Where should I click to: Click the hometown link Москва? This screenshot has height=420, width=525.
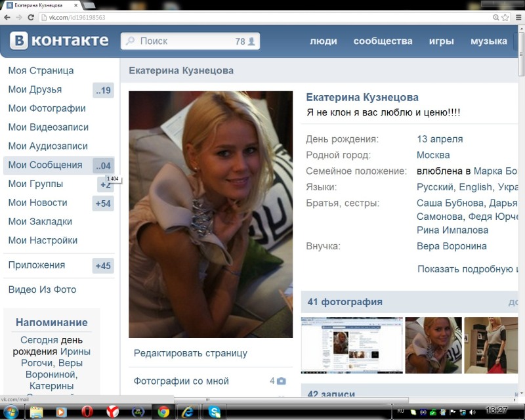[433, 155]
